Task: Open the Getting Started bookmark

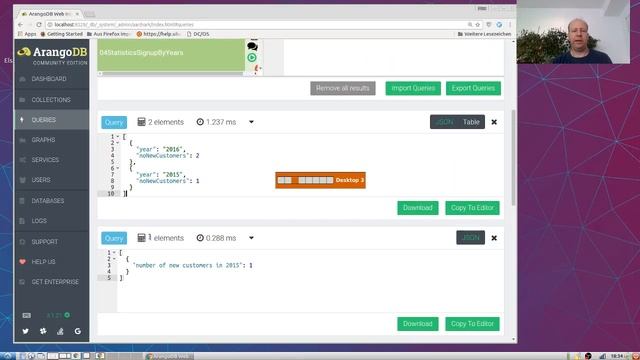Action: [x=62, y=34]
